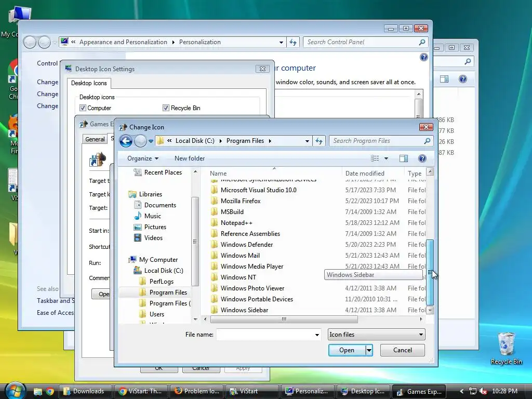The width and height of the screenshot is (532, 399).
Task: Select the Pictures library icon
Action: pos(138,227)
